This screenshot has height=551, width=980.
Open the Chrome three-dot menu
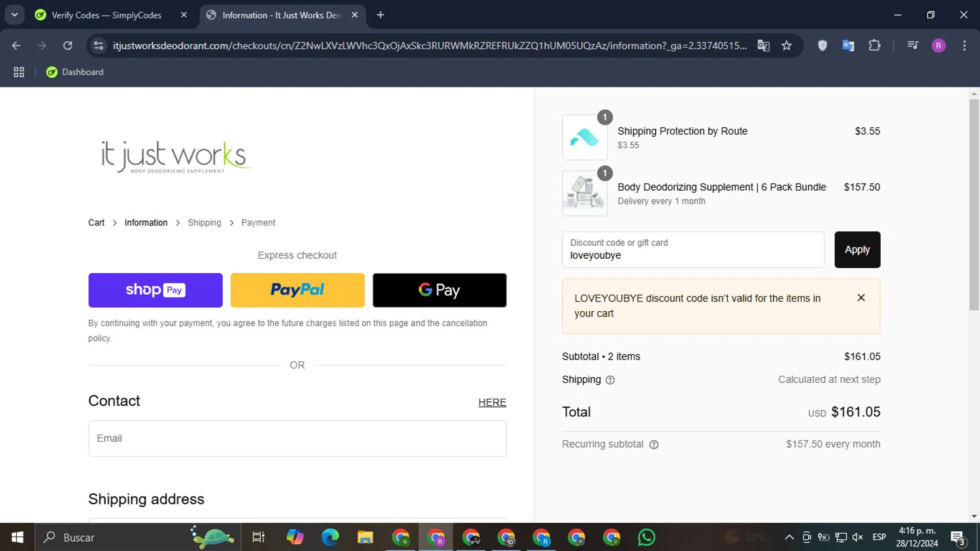coord(964,46)
